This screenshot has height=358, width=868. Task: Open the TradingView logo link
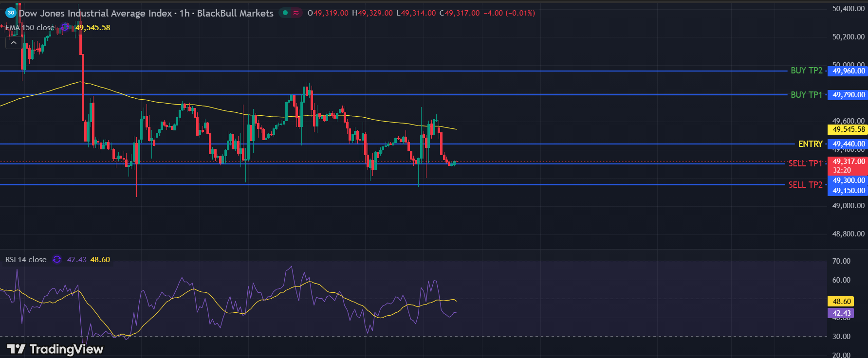tap(55, 349)
